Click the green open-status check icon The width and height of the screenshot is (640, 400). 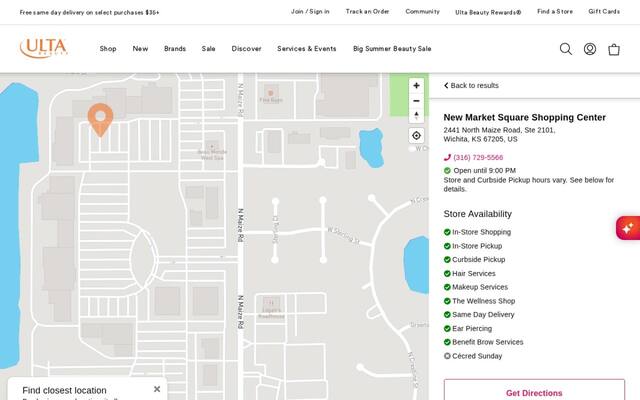pyautogui.click(x=447, y=171)
